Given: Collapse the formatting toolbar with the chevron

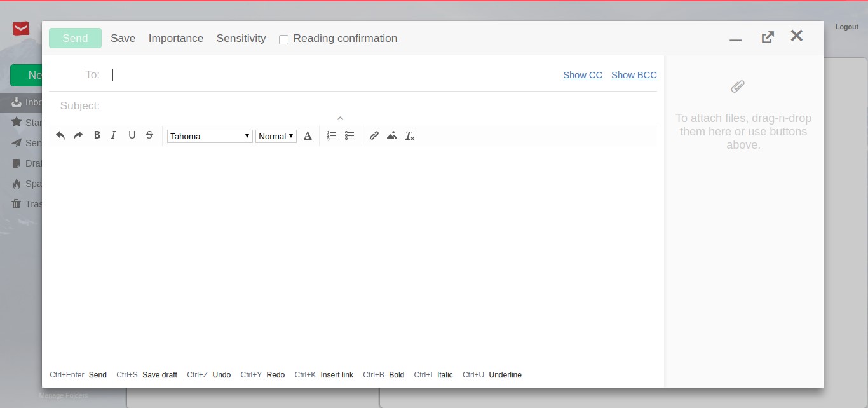Looking at the screenshot, I should pos(340,118).
